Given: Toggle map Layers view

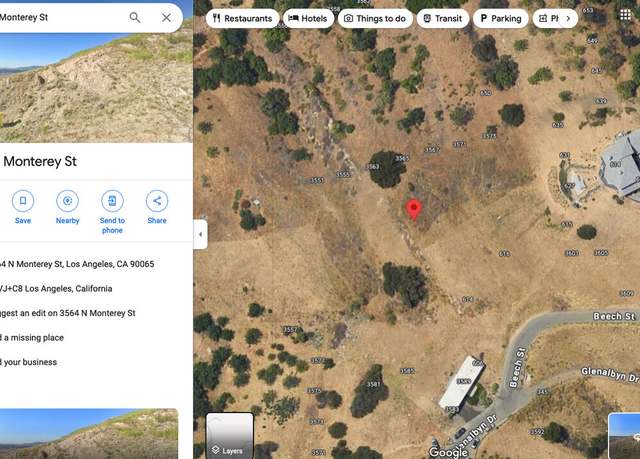Looking at the screenshot, I should (230, 436).
